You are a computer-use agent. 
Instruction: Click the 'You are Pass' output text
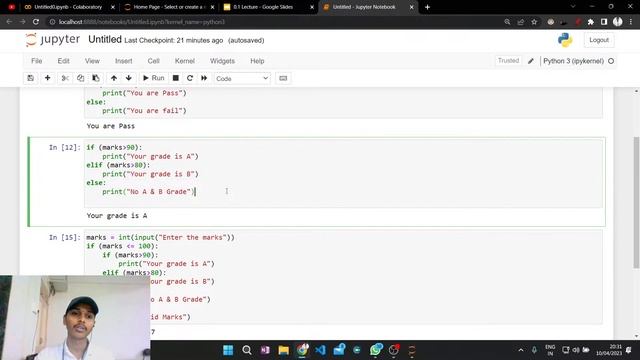111,126
